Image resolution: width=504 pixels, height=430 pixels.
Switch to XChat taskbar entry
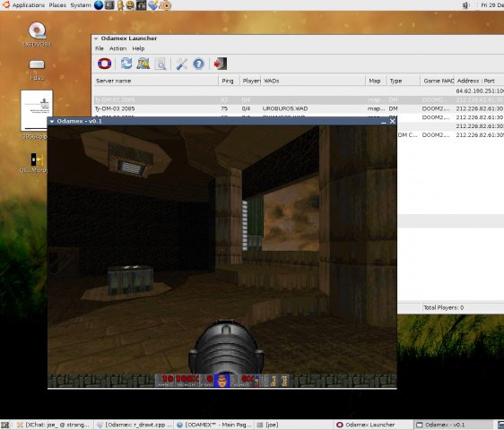pyautogui.click(x=53, y=425)
